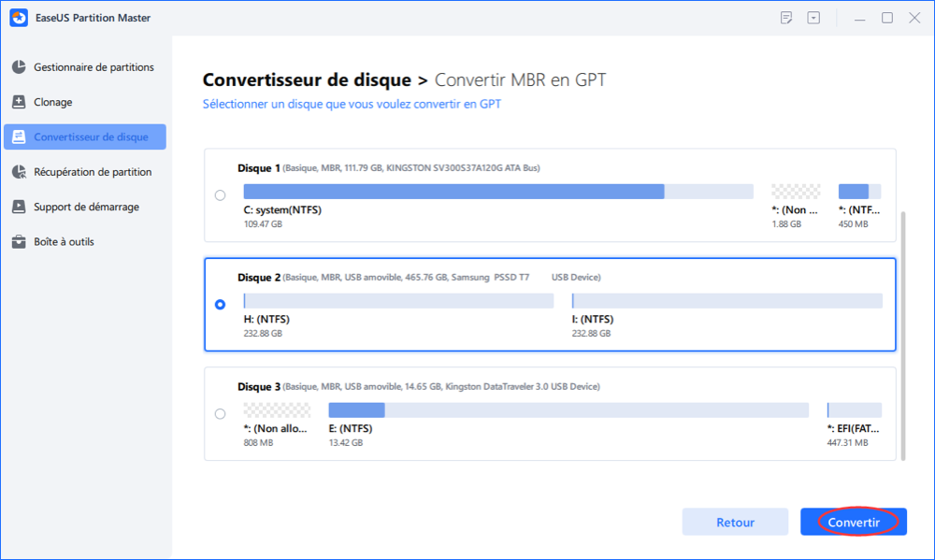935x560 pixels.
Task: Click the Convertisseur de disque sidebar icon
Action: click(19, 137)
